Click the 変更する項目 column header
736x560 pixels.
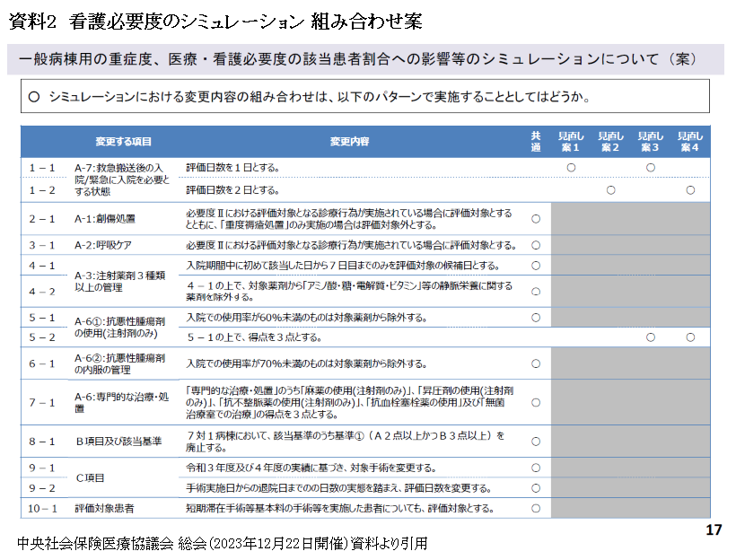pyautogui.click(x=123, y=142)
